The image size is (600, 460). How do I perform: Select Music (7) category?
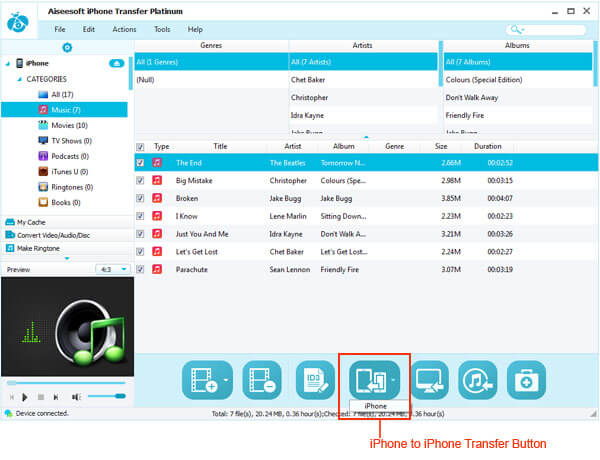coord(64,110)
